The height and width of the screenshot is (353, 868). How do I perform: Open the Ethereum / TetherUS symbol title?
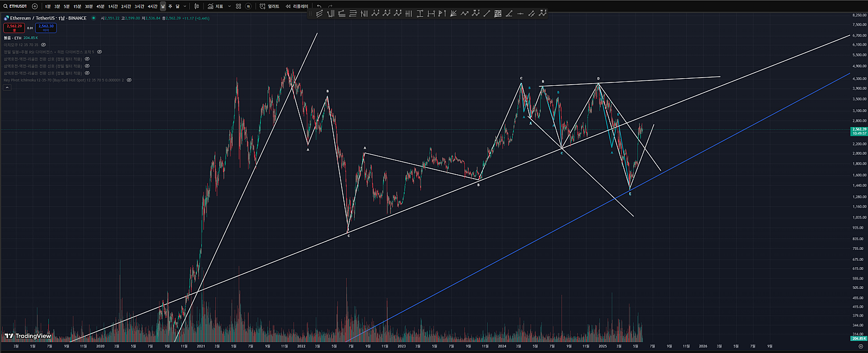tap(48, 18)
